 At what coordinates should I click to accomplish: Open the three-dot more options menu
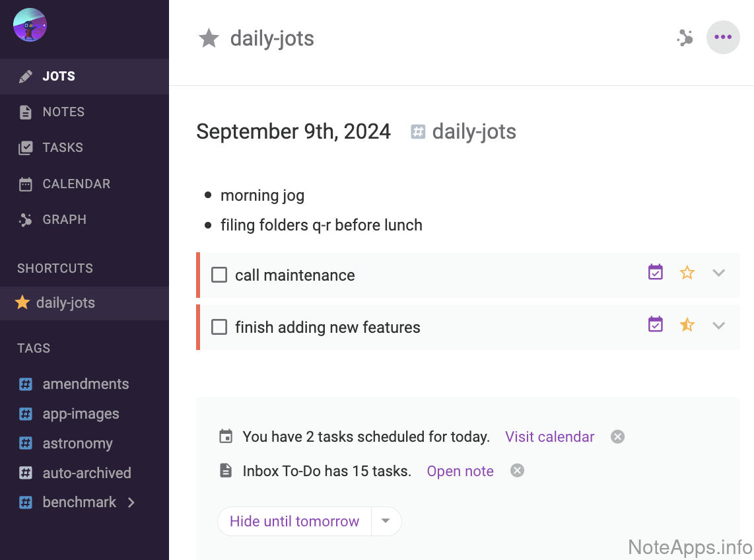[723, 37]
